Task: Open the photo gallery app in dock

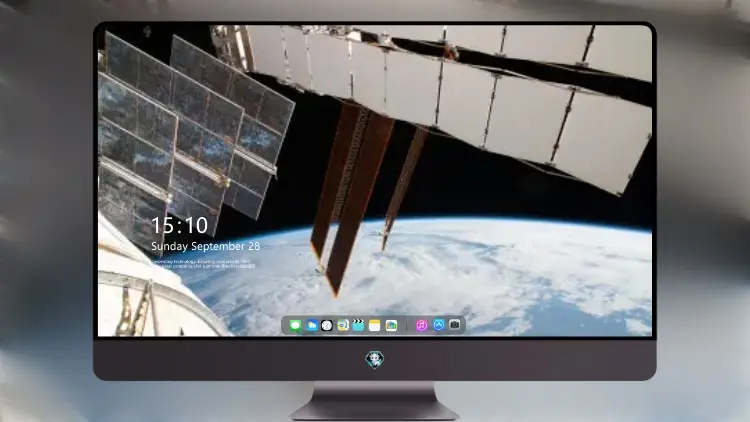Action: point(391,326)
